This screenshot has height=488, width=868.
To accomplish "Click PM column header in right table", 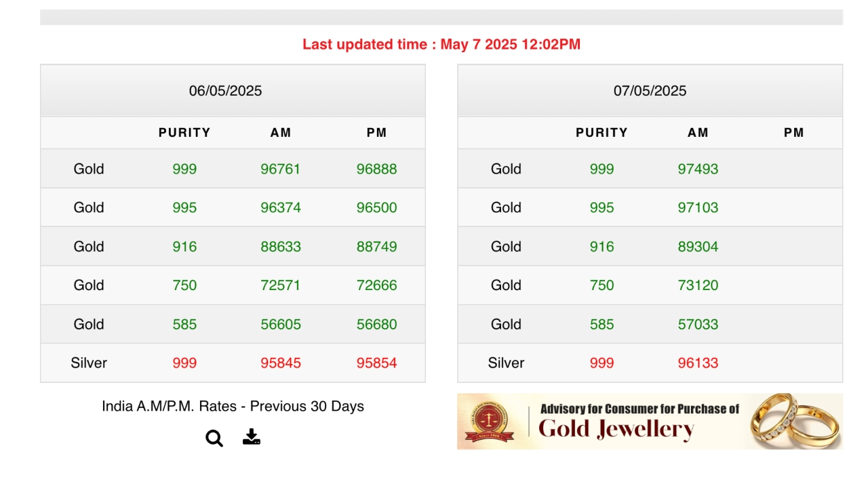I will click(793, 133).
